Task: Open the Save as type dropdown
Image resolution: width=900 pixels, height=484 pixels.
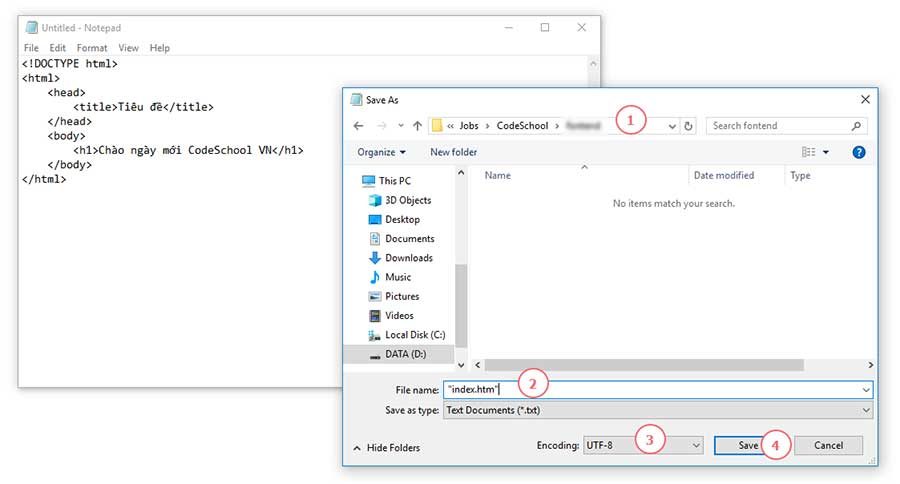Action: (657, 410)
